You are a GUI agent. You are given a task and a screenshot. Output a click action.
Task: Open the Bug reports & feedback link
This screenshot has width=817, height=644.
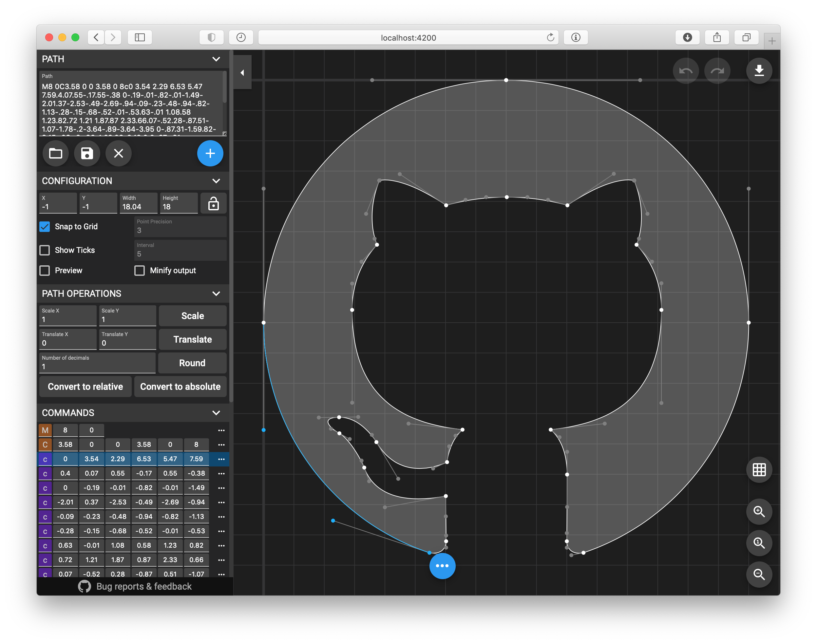click(x=143, y=586)
